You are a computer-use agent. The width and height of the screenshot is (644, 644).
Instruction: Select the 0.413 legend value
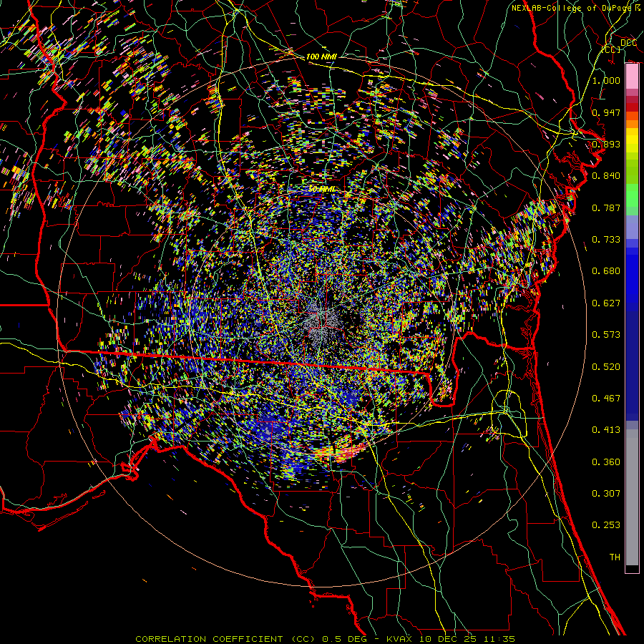[606, 430]
